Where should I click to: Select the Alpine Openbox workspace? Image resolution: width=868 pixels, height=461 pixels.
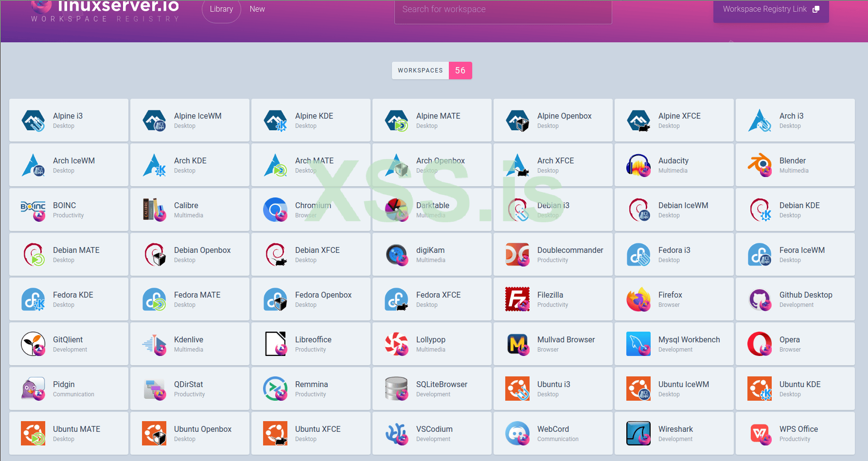[553, 121]
